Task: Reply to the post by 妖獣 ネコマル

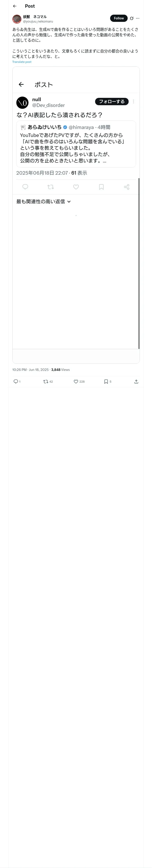Action: pos(16,381)
